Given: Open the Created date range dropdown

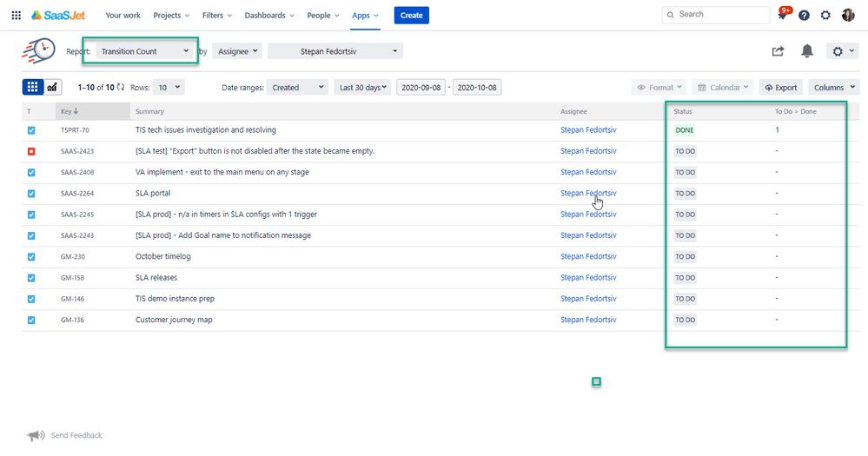Looking at the screenshot, I should [297, 87].
